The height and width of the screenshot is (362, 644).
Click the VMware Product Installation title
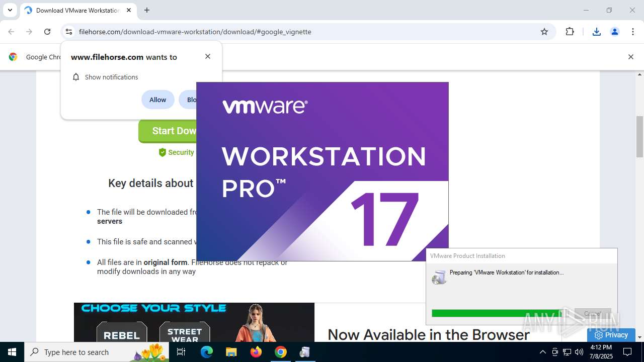click(467, 255)
